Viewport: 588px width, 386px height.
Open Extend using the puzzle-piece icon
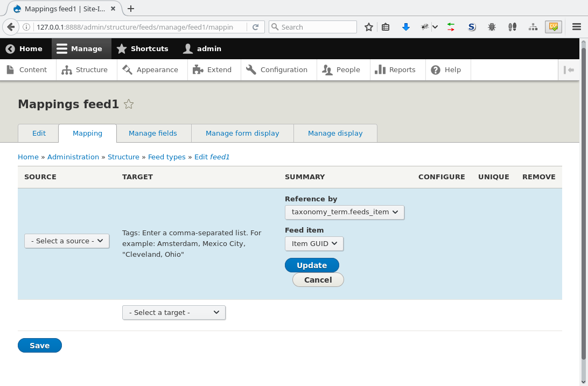click(198, 69)
